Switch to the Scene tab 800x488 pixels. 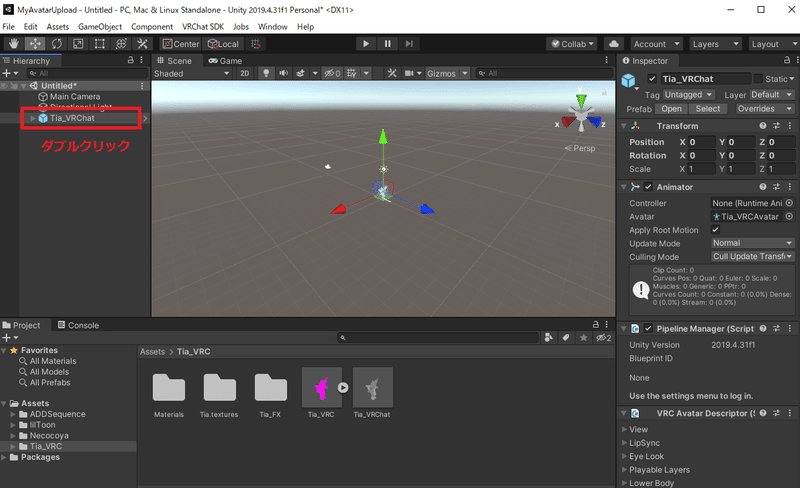174,61
